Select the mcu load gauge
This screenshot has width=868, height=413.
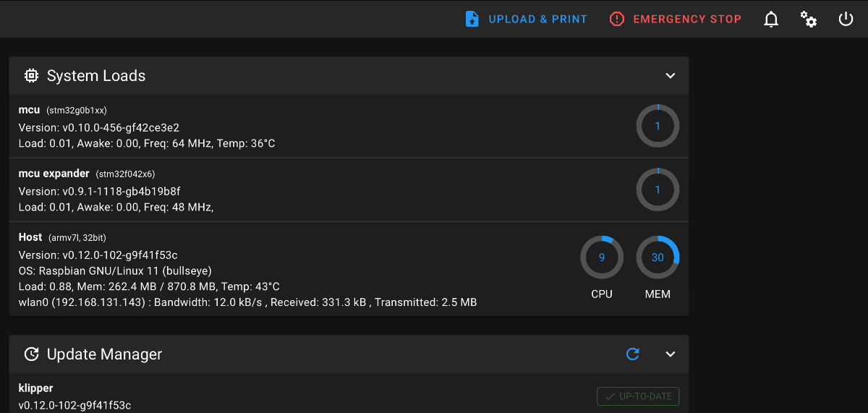click(x=658, y=126)
